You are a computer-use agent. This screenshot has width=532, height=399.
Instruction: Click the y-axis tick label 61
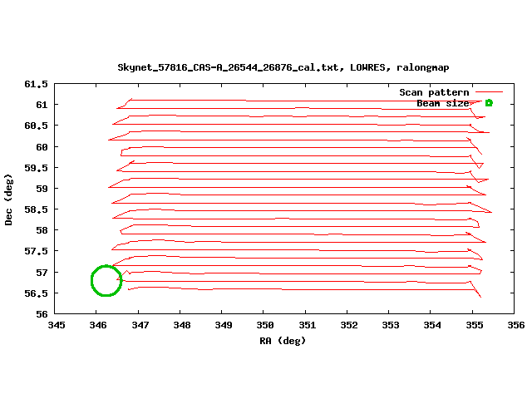pos(42,105)
